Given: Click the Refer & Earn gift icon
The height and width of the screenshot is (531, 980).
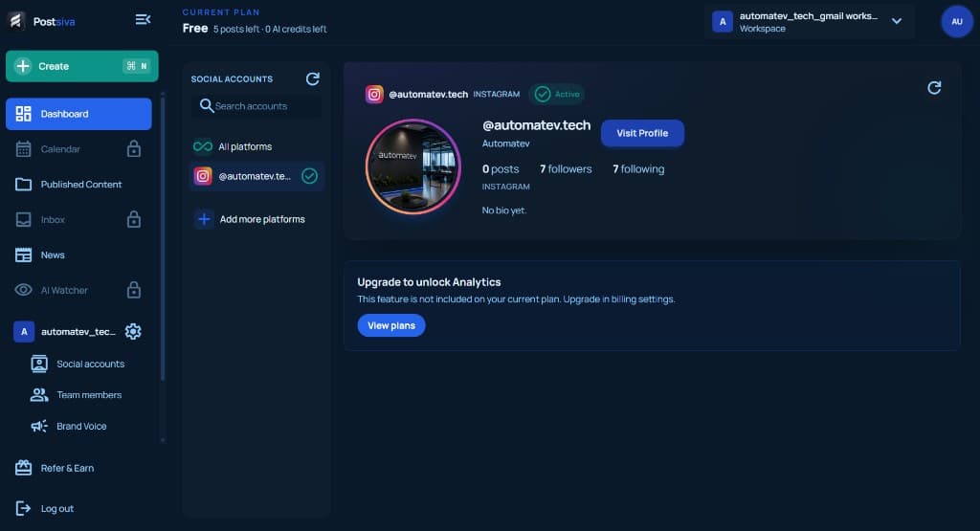Looking at the screenshot, I should [23, 467].
